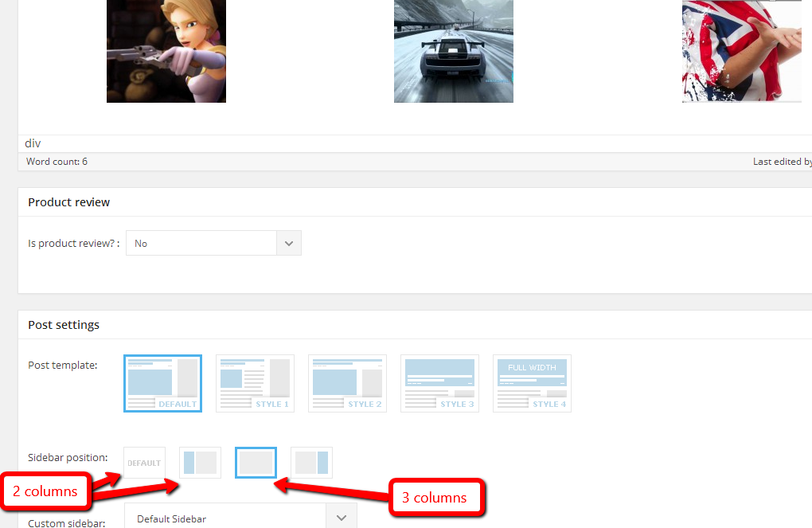
Task: Choose the Full Width Style 4 template
Action: click(533, 383)
